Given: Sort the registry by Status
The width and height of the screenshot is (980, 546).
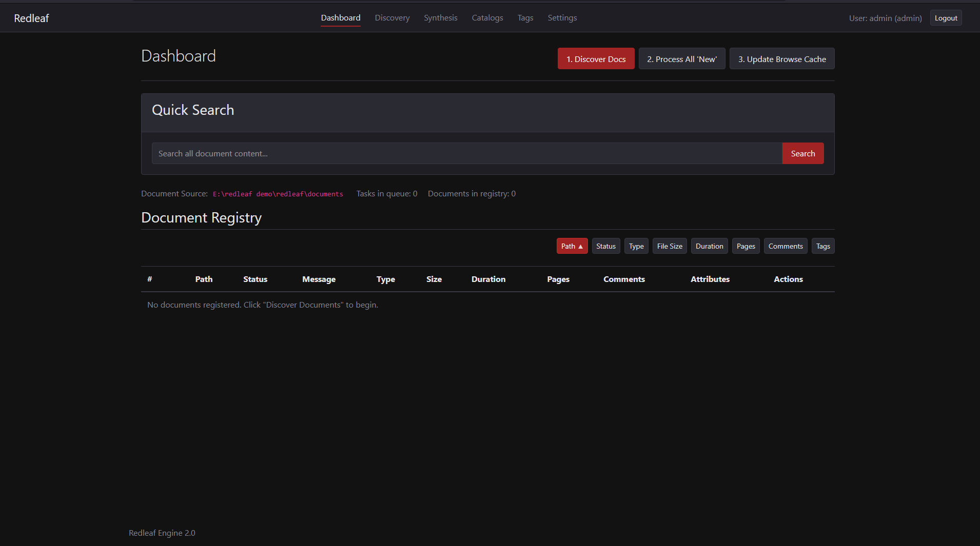Looking at the screenshot, I should (x=605, y=246).
